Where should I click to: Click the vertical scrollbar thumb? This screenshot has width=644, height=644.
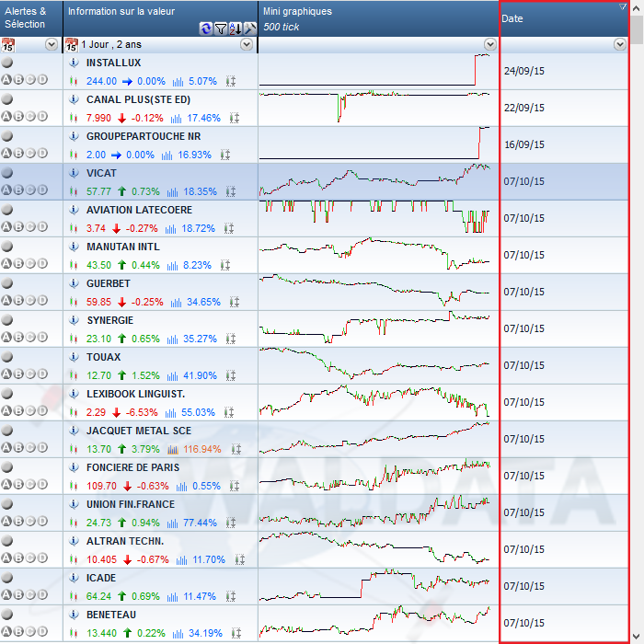point(637,29)
